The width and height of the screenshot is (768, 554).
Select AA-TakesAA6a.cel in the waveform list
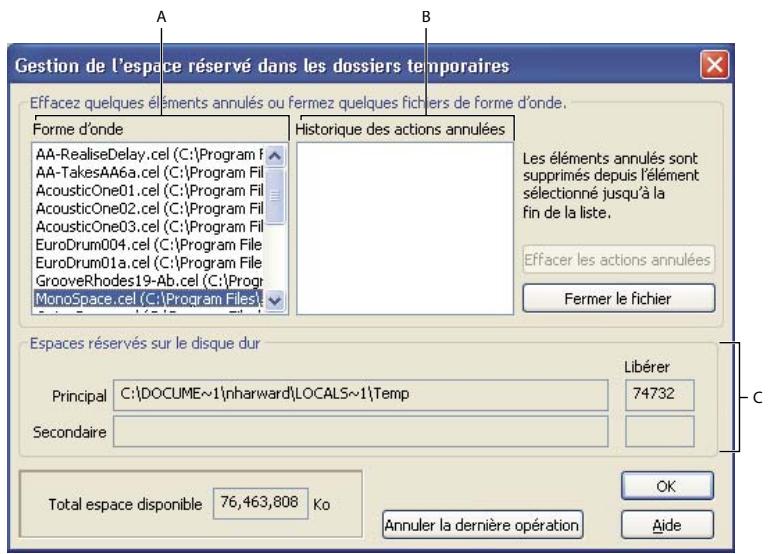point(149,173)
